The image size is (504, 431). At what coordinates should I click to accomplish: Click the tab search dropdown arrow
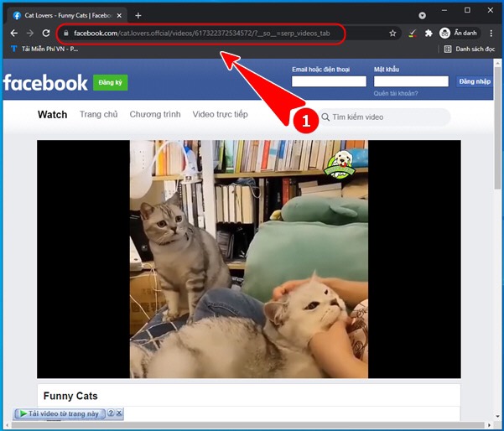(x=423, y=15)
